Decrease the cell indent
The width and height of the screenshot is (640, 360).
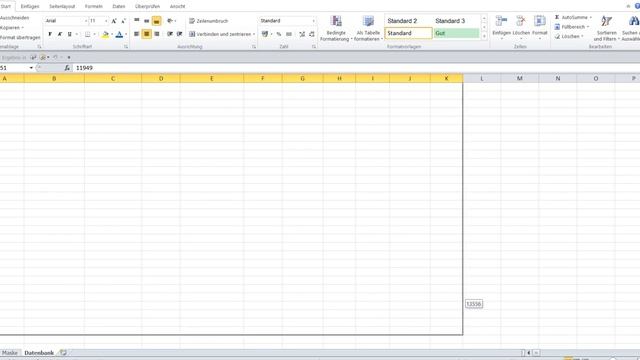170,34
